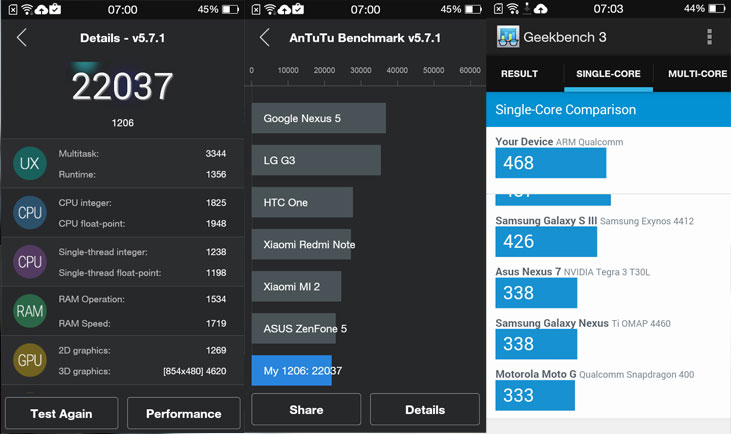Tap the Geekbench 3 app logo

click(x=508, y=37)
